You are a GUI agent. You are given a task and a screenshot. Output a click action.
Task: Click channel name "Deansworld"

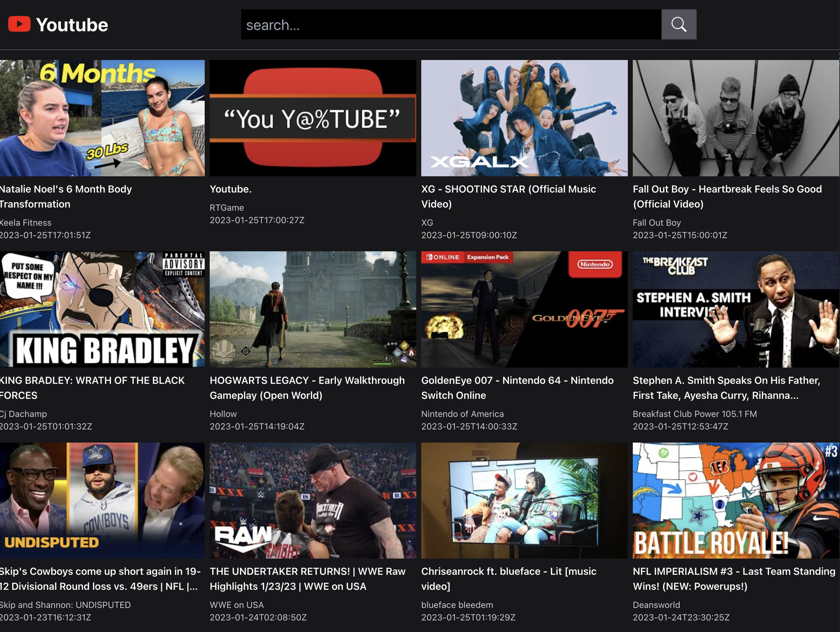656,605
